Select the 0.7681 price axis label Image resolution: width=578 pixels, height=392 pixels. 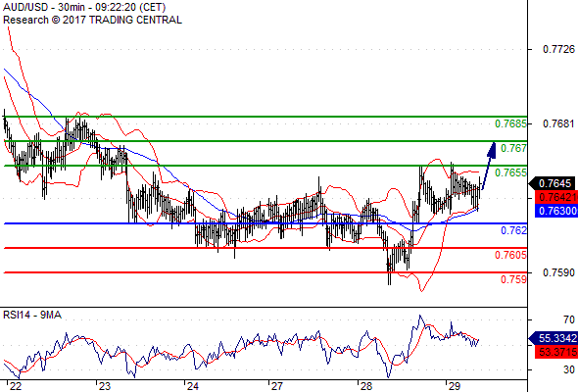[x=558, y=123]
